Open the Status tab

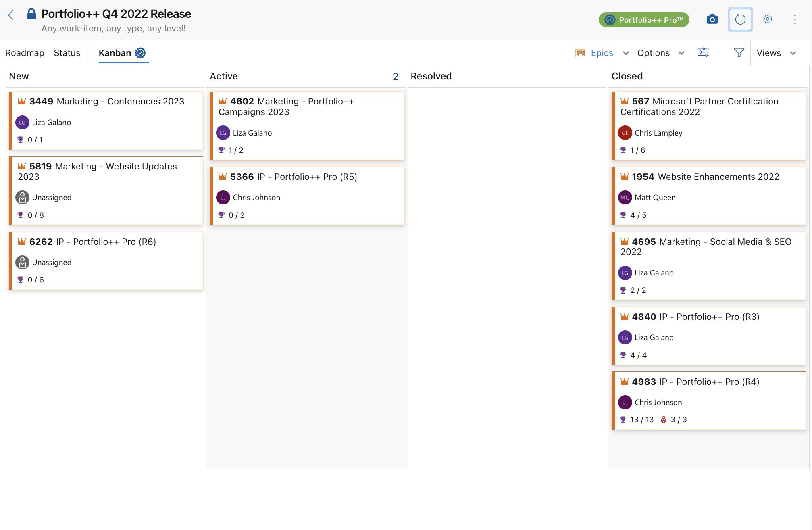67,53
